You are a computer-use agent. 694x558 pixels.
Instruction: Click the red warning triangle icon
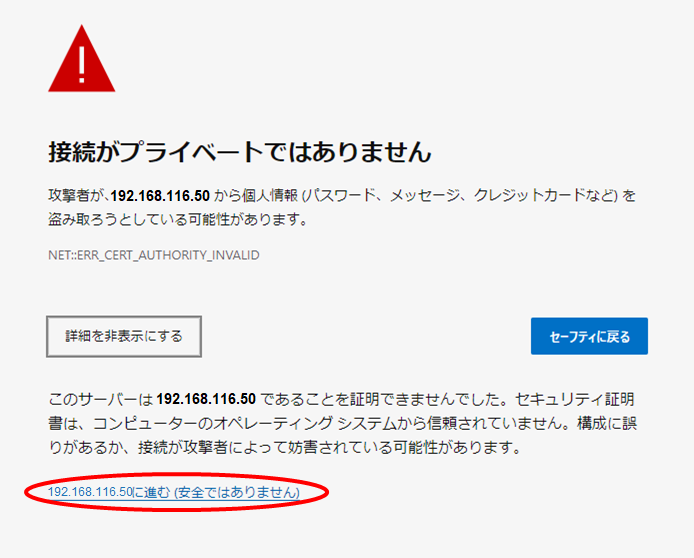pyautogui.click(x=81, y=58)
